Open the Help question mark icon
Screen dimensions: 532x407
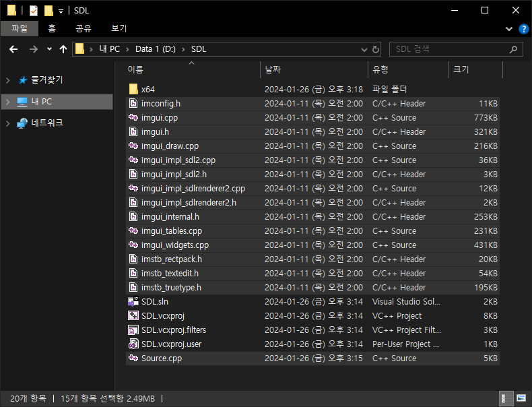(x=523, y=29)
